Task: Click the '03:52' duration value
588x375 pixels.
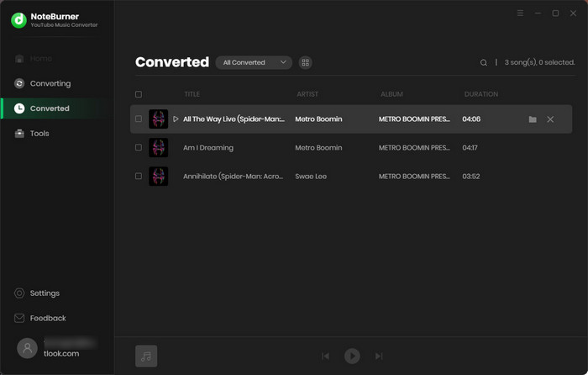Action: click(471, 177)
